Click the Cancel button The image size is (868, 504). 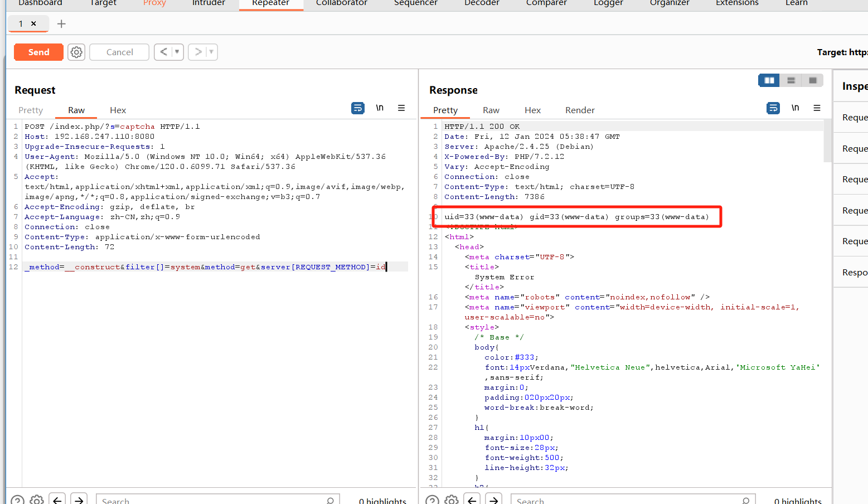pos(119,52)
